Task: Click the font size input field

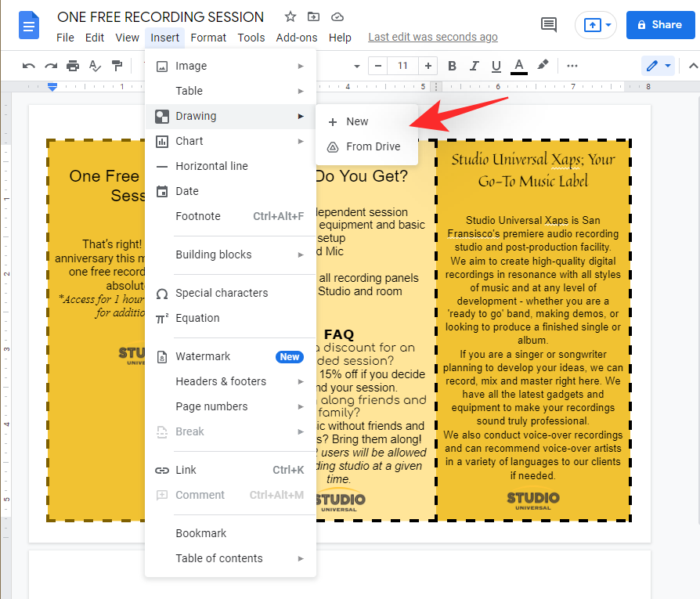Action: [x=402, y=66]
